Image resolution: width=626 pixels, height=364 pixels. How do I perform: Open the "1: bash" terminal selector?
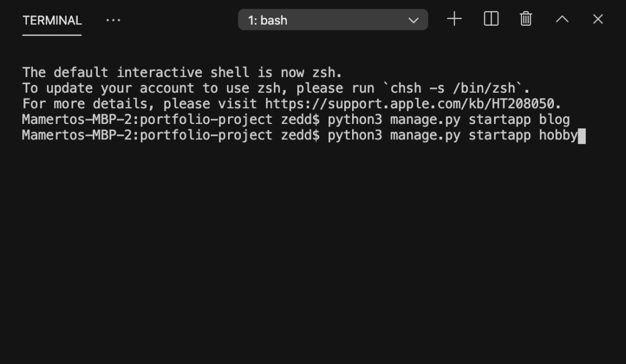pos(333,20)
